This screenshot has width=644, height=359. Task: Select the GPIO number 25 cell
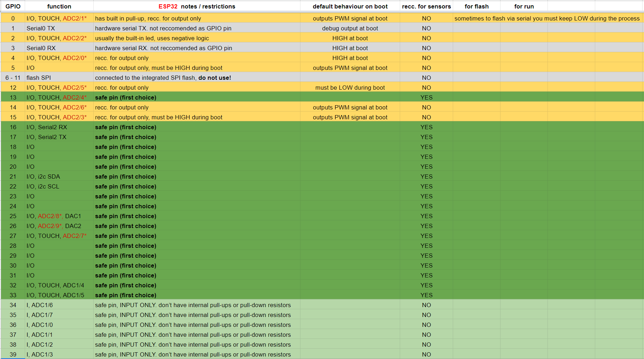coord(13,216)
